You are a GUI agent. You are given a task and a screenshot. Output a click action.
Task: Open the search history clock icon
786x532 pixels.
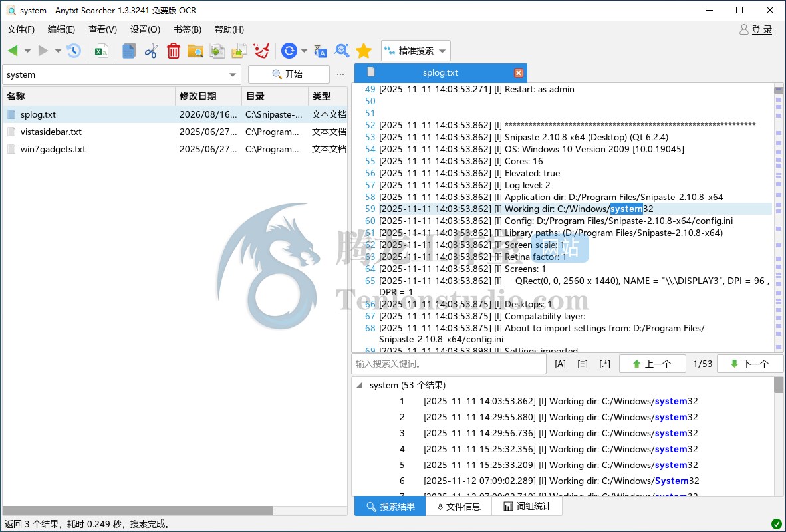[74, 51]
